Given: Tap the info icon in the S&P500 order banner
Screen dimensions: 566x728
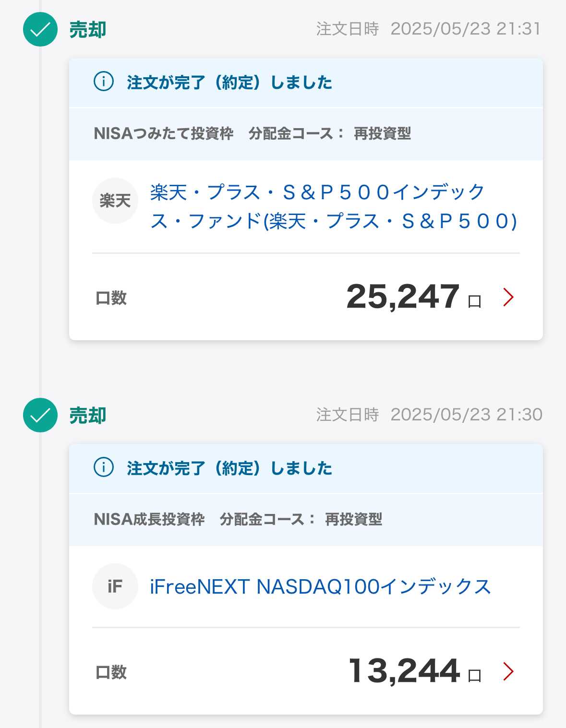Looking at the screenshot, I should tap(104, 82).
